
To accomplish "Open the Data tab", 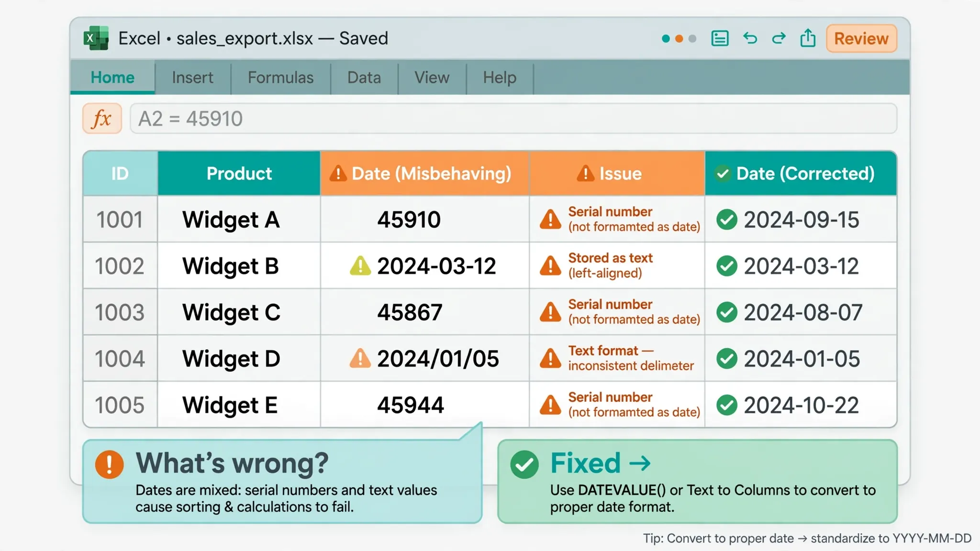I will tap(364, 77).
